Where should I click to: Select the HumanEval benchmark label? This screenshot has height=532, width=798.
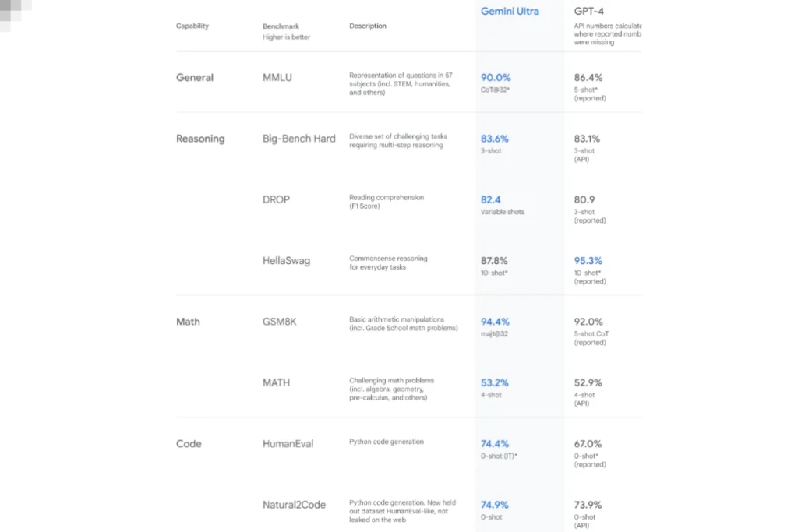pyautogui.click(x=288, y=443)
